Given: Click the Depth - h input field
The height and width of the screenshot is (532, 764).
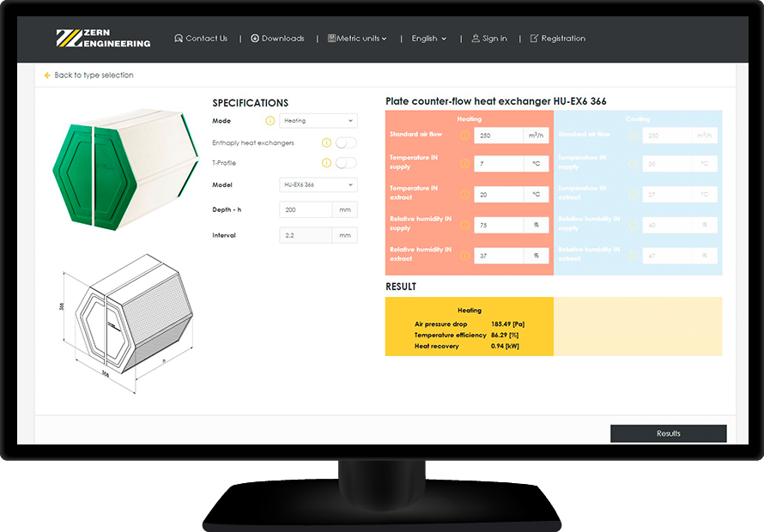Looking at the screenshot, I should 306,210.
